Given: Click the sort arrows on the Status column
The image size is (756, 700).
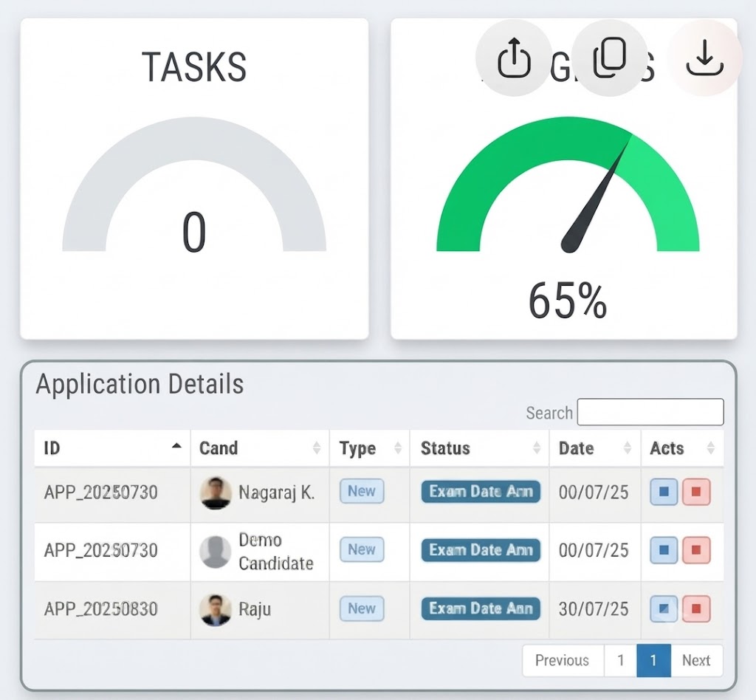Looking at the screenshot, I should point(537,448).
